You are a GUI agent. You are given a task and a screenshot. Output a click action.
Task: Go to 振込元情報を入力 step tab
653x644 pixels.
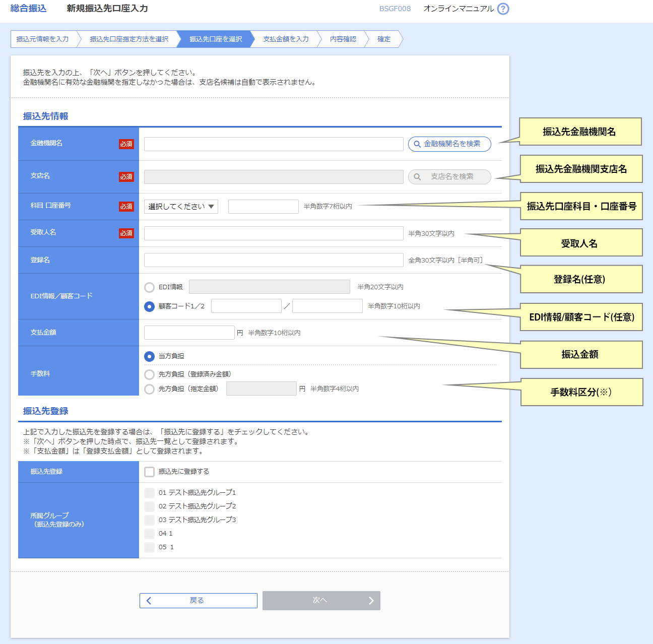(x=43, y=39)
